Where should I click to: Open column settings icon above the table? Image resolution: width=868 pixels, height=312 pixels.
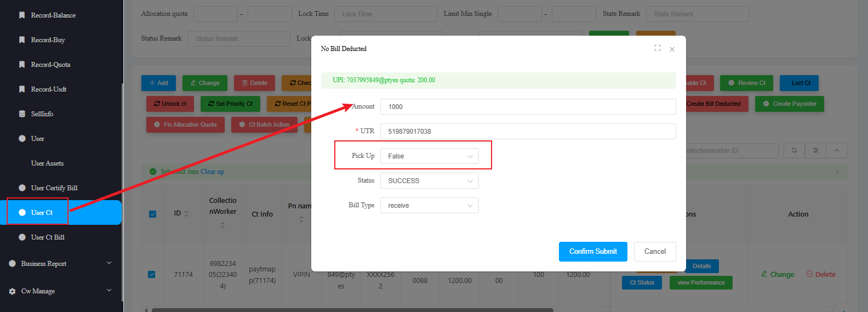pos(815,150)
